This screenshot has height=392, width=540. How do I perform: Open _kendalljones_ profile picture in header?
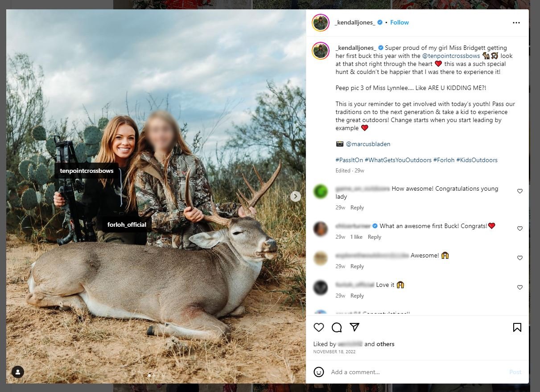pyautogui.click(x=321, y=23)
